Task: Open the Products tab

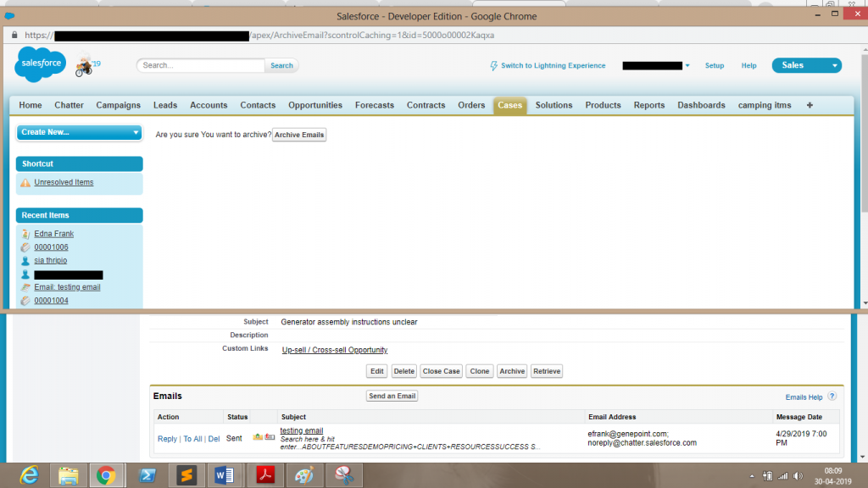Action: (x=603, y=105)
